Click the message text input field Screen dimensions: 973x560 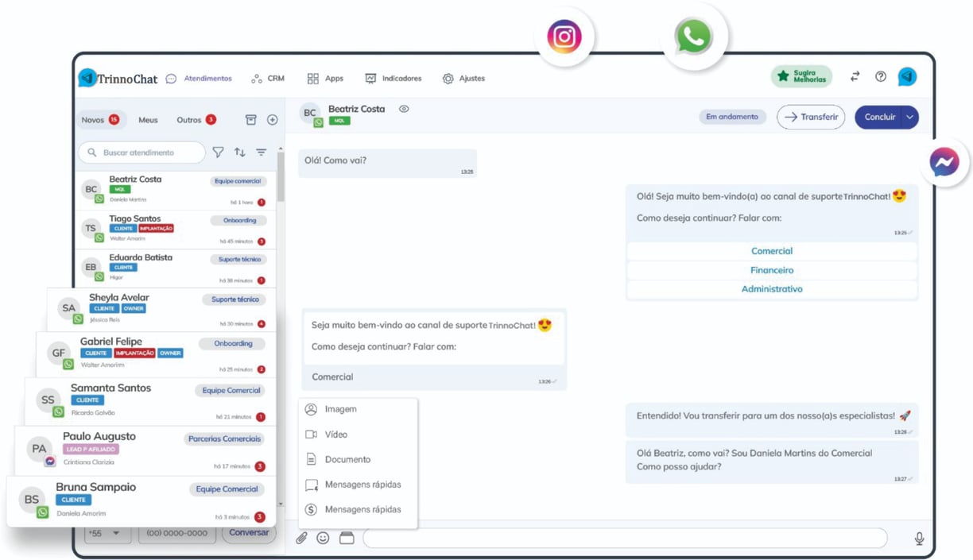tap(625, 539)
